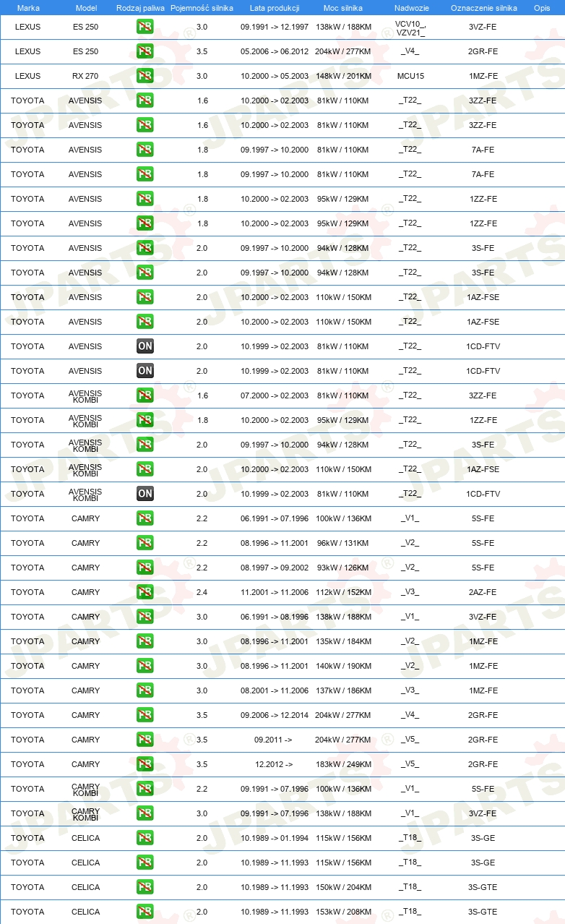Select the 10.2000 -> 05.2003 years cell
The image size is (565, 924).
pyautogui.click(x=275, y=76)
